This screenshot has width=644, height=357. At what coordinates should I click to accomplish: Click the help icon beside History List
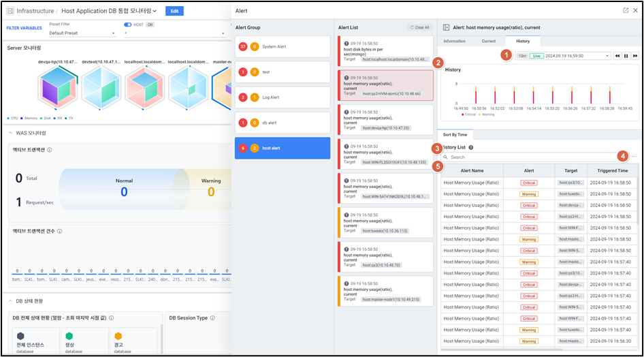[x=471, y=147]
